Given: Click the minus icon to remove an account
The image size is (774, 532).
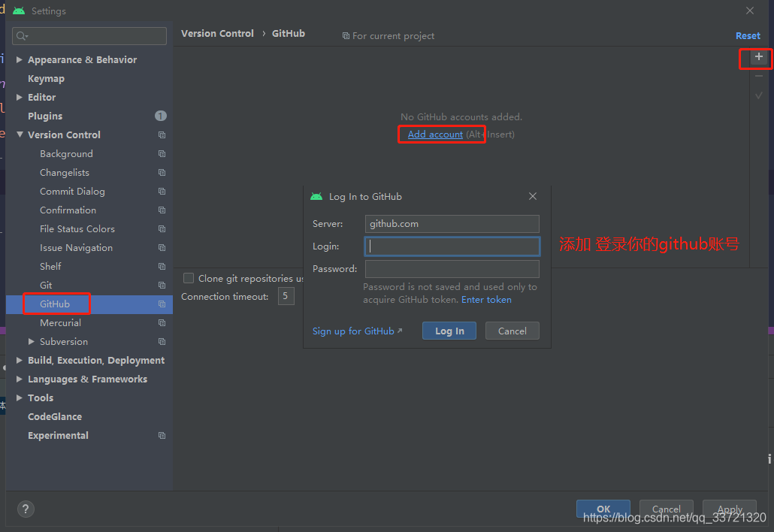Looking at the screenshot, I should click(758, 76).
